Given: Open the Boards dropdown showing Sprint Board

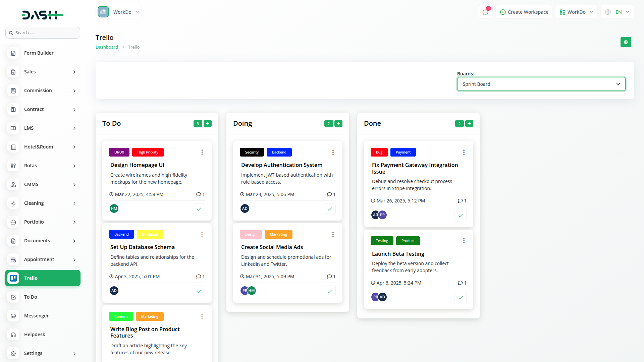Looking at the screenshot, I should (x=541, y=84).
